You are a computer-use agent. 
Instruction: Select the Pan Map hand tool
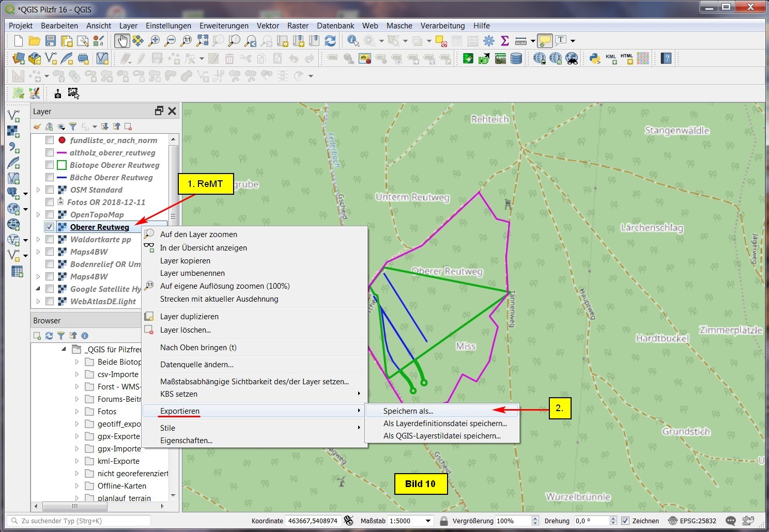[122, 41]
